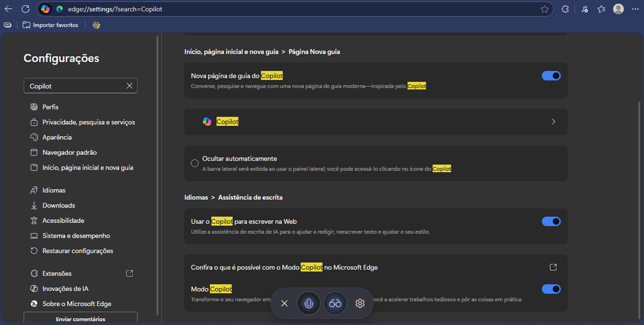Click Início, página inicial e nova guia breadcrumb
Screen dimensions: 644x325
(231, 52)
